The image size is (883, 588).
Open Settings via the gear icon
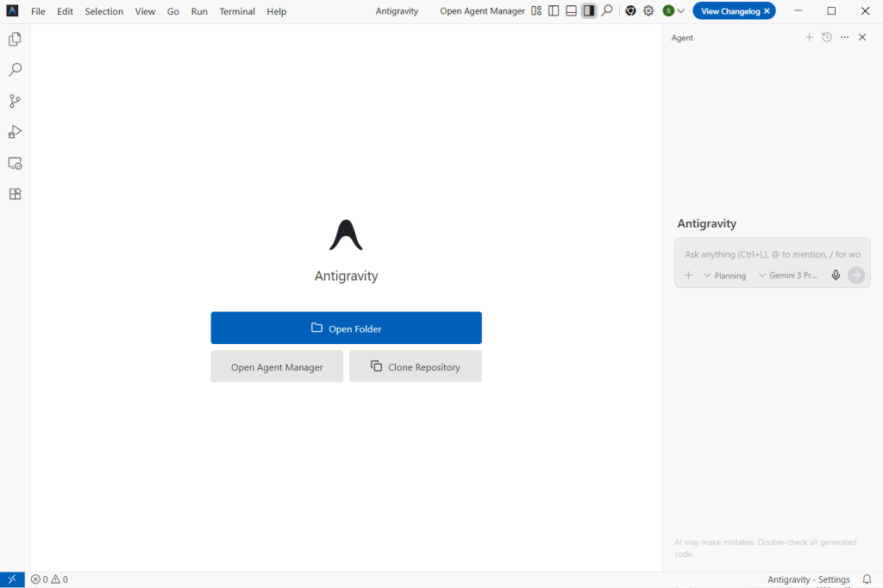(648, 10)
